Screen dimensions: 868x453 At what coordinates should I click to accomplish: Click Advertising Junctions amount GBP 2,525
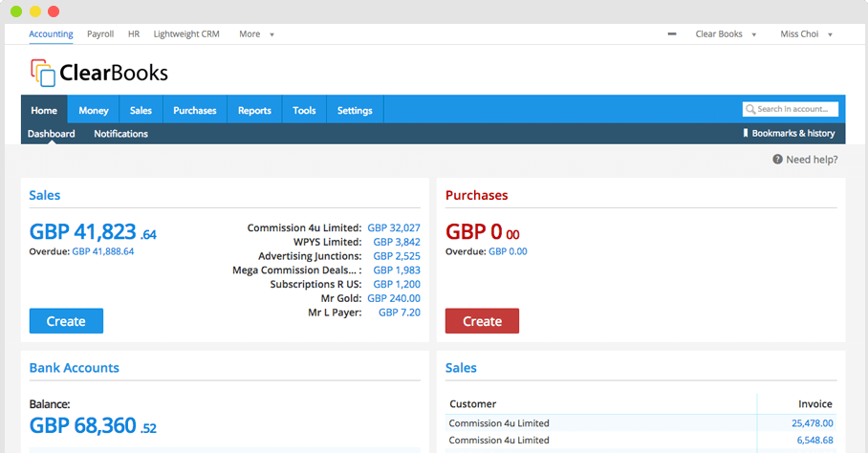click(397, 256)
